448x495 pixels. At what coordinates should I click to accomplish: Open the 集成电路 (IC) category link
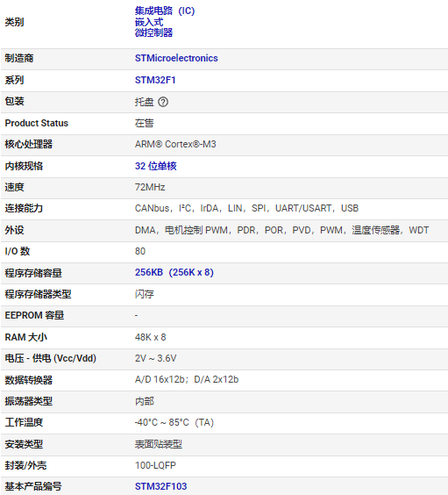(165, 11)
